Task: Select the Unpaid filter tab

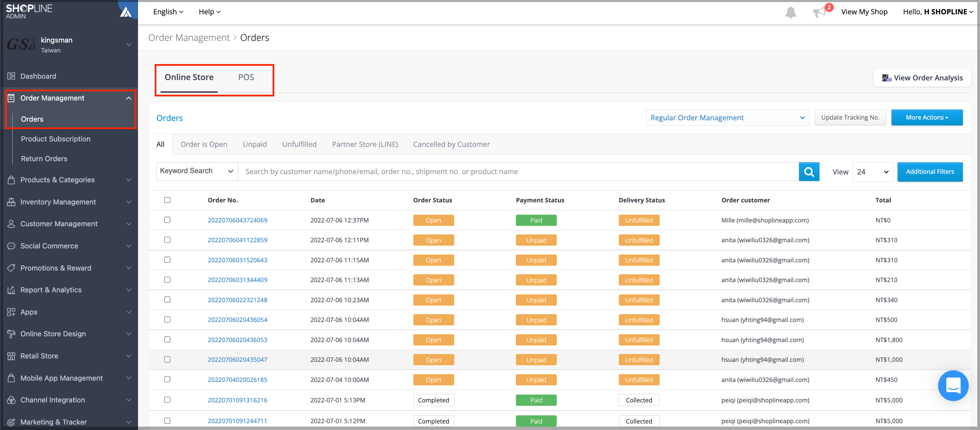Action: coord(255,144)
